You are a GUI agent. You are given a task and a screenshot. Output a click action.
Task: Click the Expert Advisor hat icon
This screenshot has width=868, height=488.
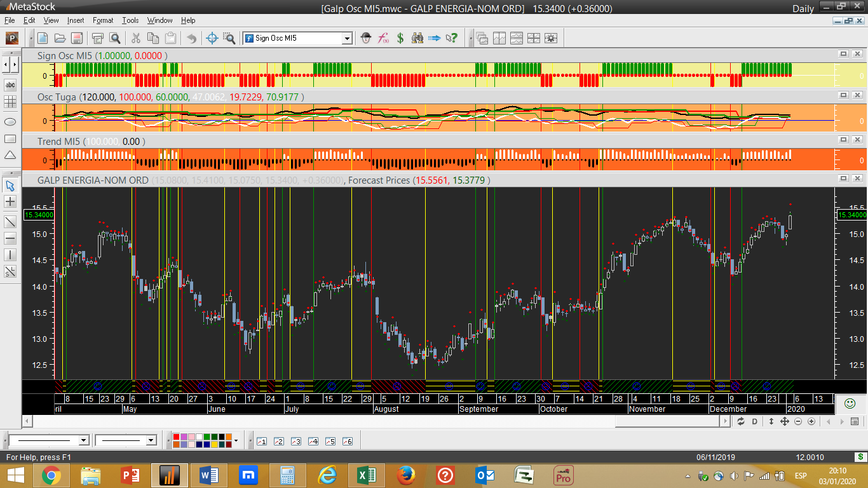pos(366,38)
